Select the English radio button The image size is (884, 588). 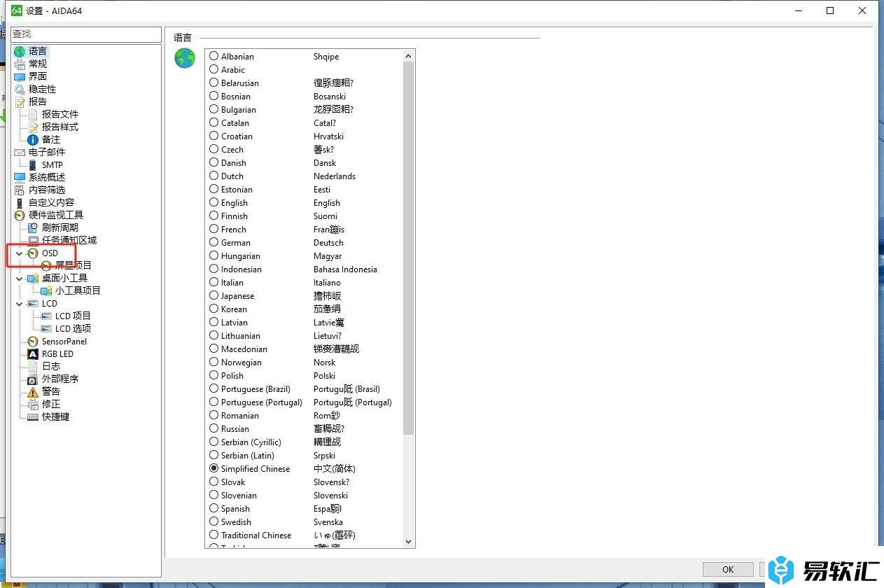tap(214, 202)
